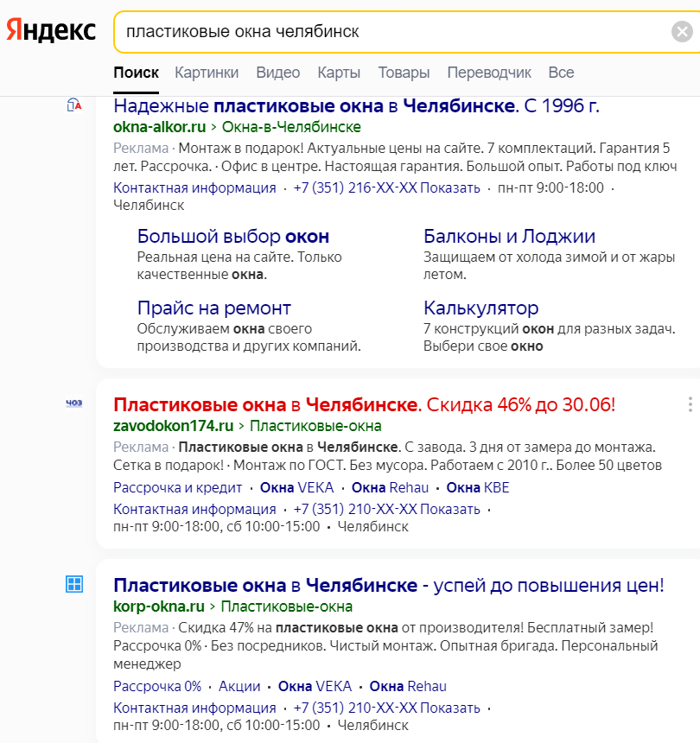Click the text '7 конструкций окон для разных задач.'
This screenshot has width=700, height=743.
pos(550,328)
